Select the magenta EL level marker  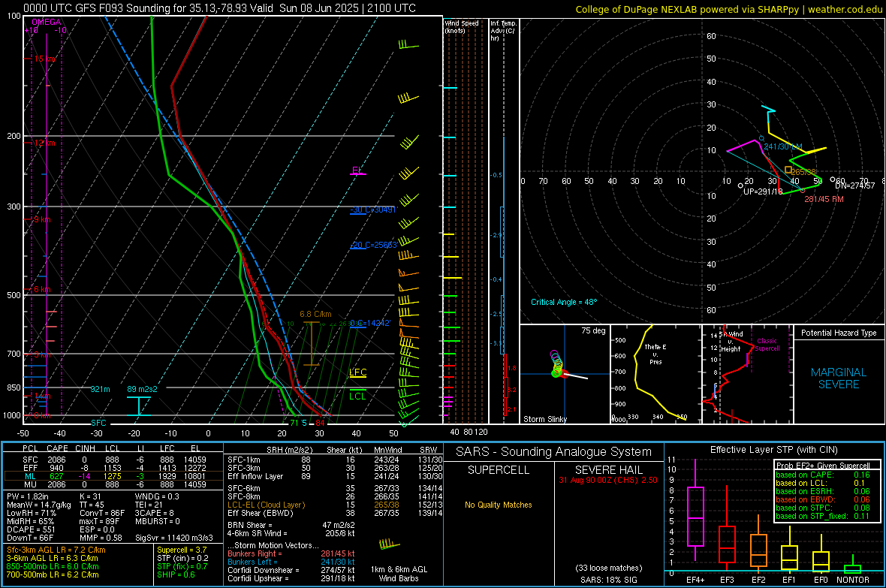(x=357, y=170)
